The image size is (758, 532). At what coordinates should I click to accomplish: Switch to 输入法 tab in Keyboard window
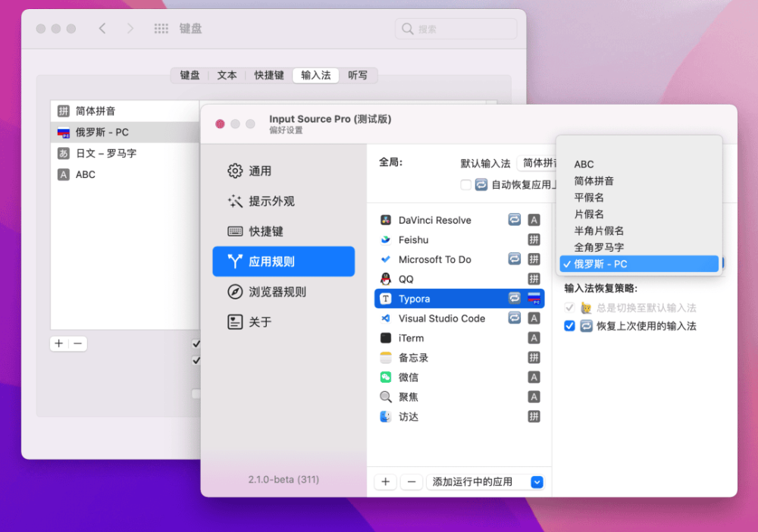pyautogui.click(x=315, y=75)
